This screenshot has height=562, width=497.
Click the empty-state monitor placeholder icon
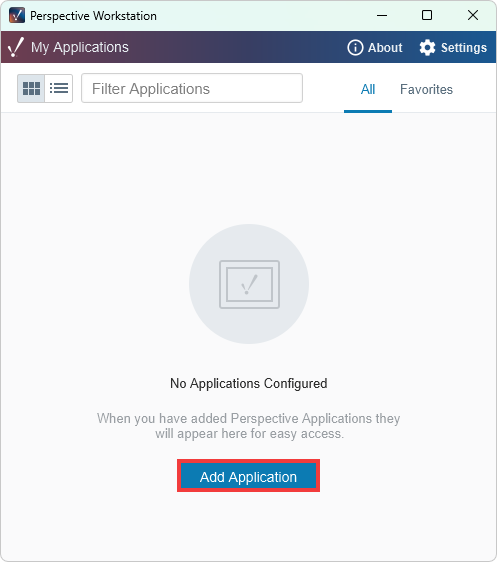tap(249, 284)
